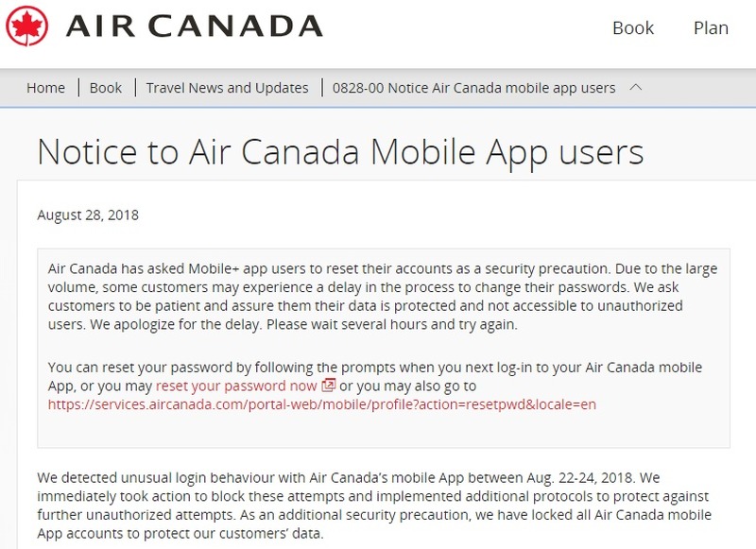Open the services.aircanada.com reset URL link

click(322, 404)
